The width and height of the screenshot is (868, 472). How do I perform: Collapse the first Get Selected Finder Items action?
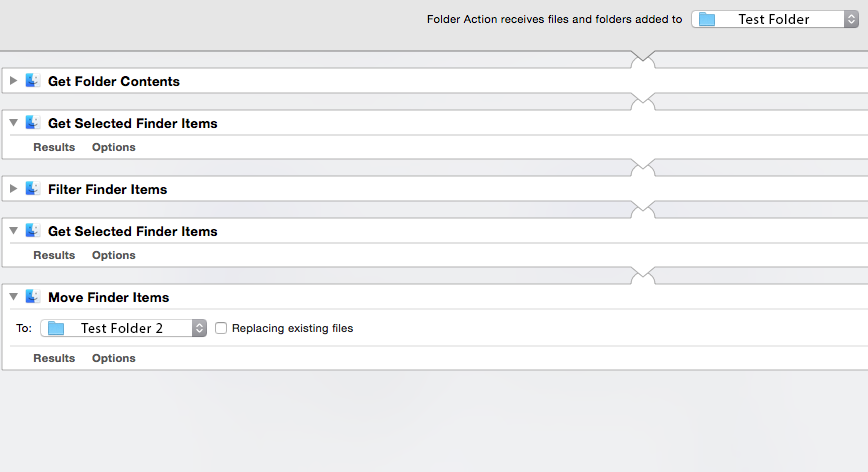click(14, 123)
